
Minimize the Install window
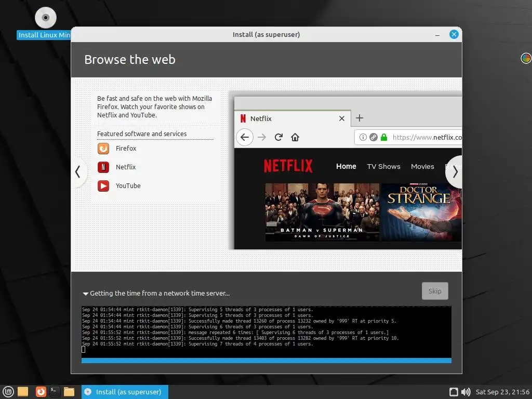(437, 35)
